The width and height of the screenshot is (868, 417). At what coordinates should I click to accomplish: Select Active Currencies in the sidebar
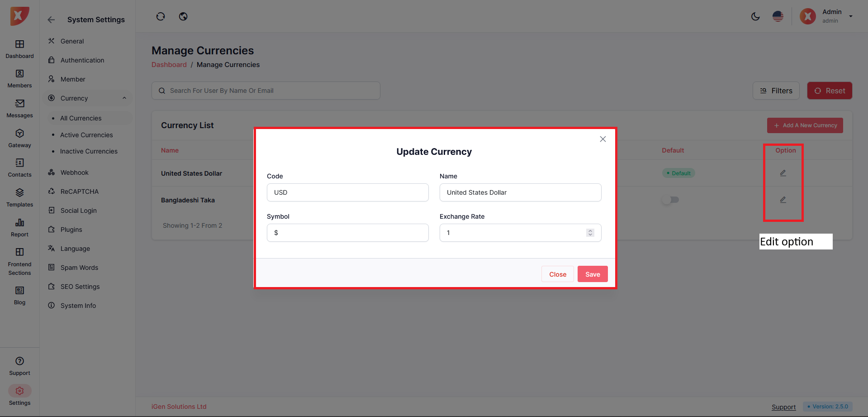click(x=86, y=135)
